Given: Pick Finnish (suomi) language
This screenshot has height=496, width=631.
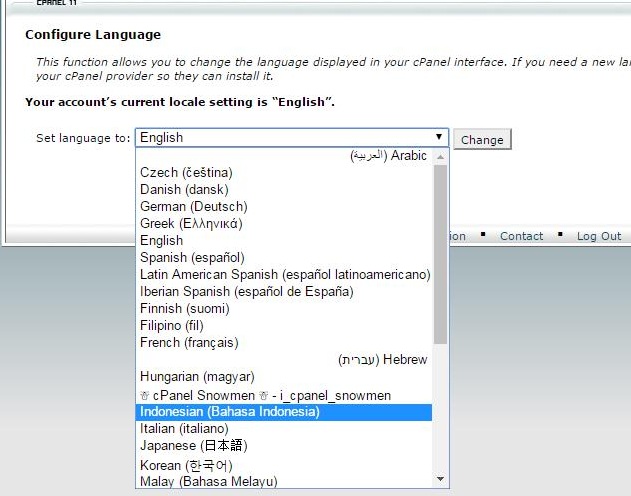Looking at the screenshot, I should 284,309.
